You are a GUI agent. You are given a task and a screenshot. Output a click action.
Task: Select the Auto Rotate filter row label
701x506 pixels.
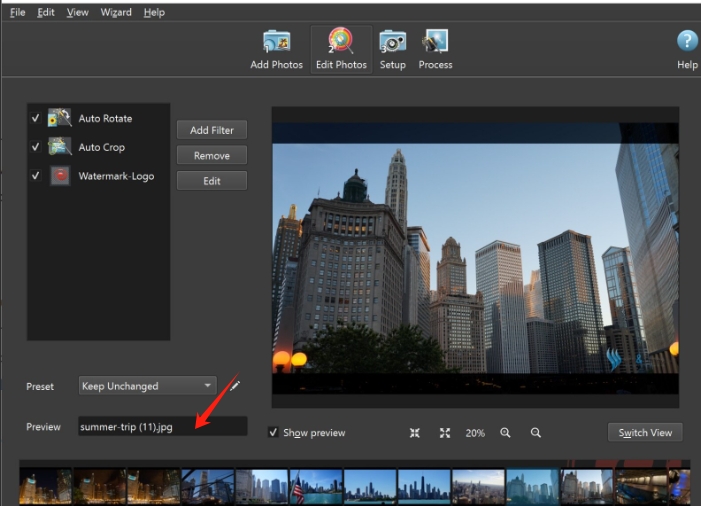click(x=105, y=118)
